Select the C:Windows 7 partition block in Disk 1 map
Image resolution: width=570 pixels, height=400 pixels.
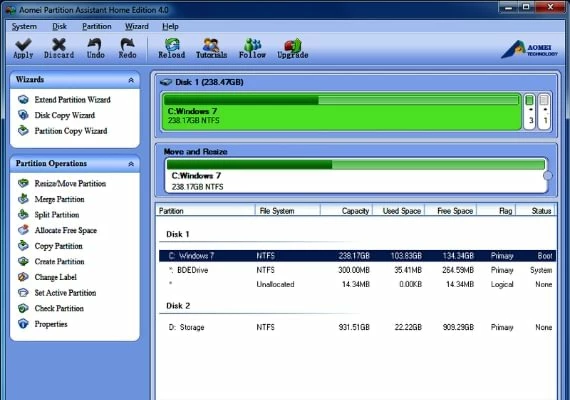point(342,111)
